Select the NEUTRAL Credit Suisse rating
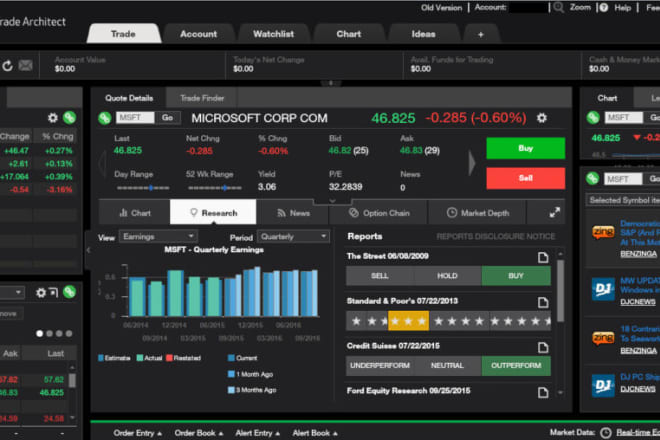This screenshot has height=440, width=660. 447,365
